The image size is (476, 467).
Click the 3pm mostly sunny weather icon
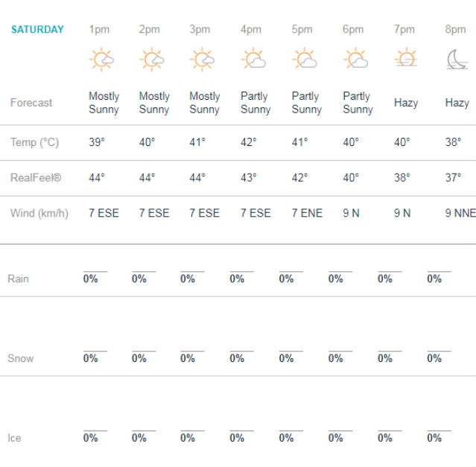coord(203,60)
